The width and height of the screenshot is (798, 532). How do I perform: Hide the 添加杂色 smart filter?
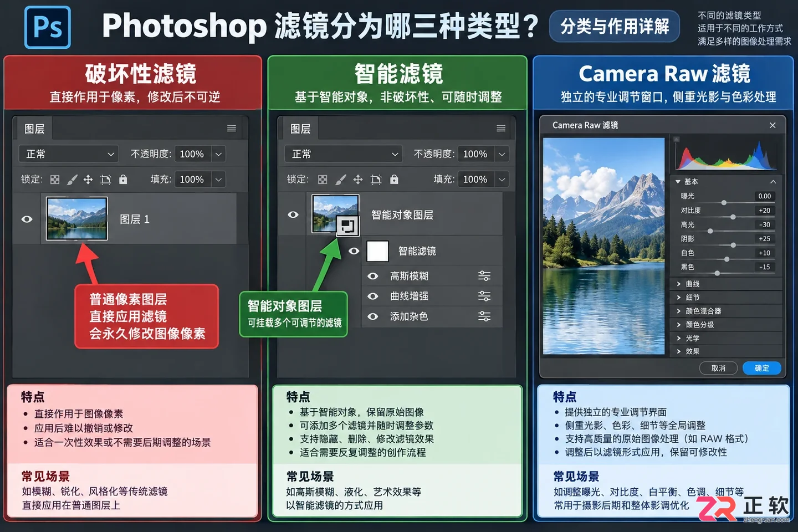click(373, 316)
